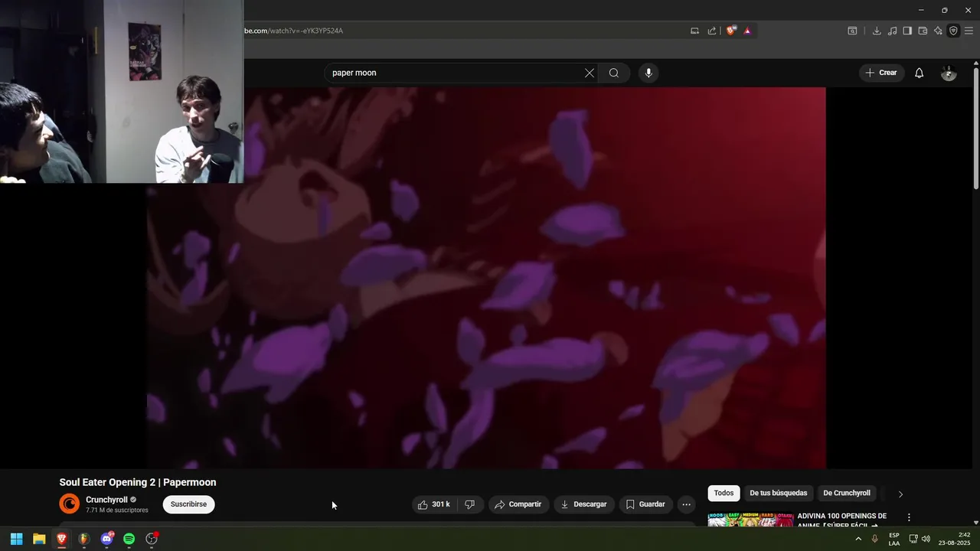Open network status tray icon

coord(913,539)
